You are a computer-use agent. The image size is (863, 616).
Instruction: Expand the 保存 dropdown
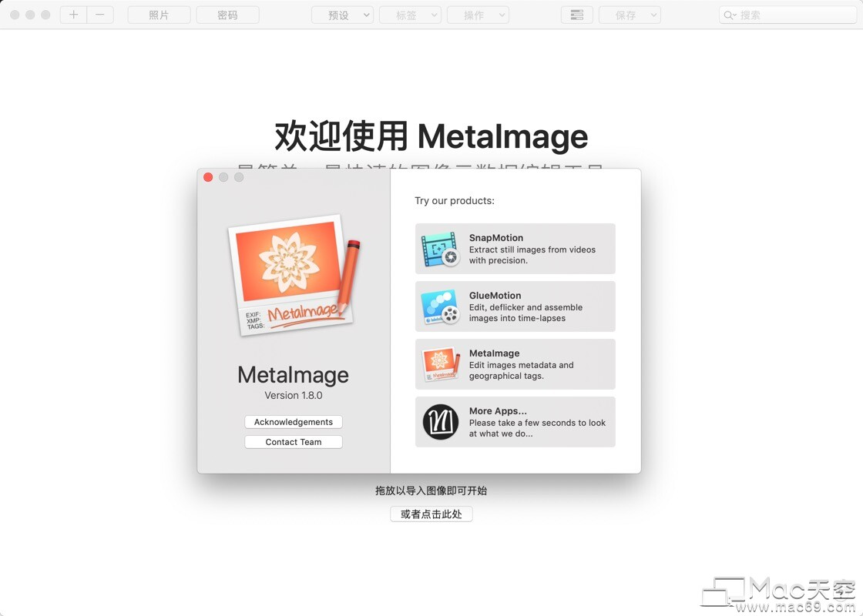click(x=630, y=15)
